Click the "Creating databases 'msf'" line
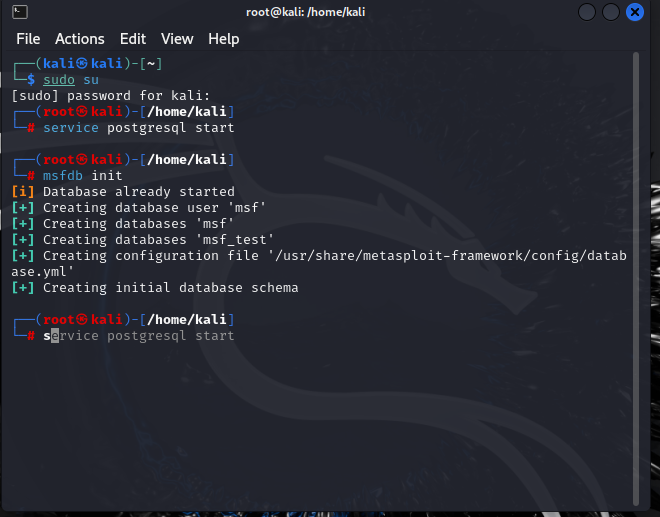The image size is (660, 517). (122, 224)
